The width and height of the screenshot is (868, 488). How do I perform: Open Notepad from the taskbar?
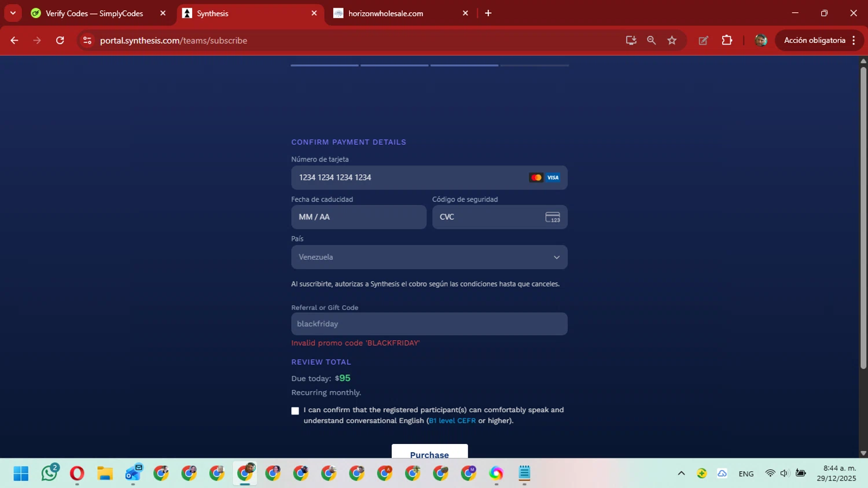524,474
